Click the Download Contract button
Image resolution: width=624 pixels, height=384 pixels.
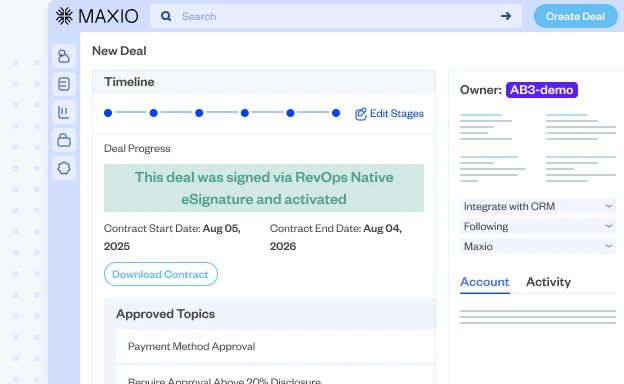point(161,274)
